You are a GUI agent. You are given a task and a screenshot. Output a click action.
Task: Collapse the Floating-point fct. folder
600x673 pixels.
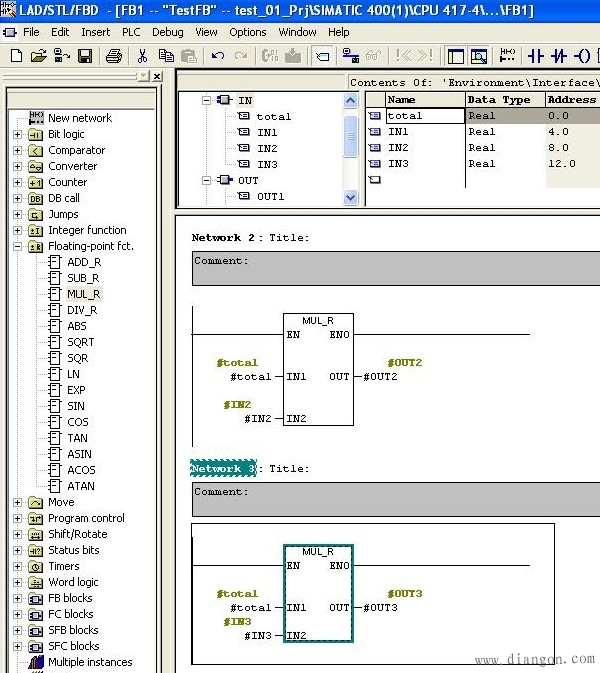click(x=17, y=246)
